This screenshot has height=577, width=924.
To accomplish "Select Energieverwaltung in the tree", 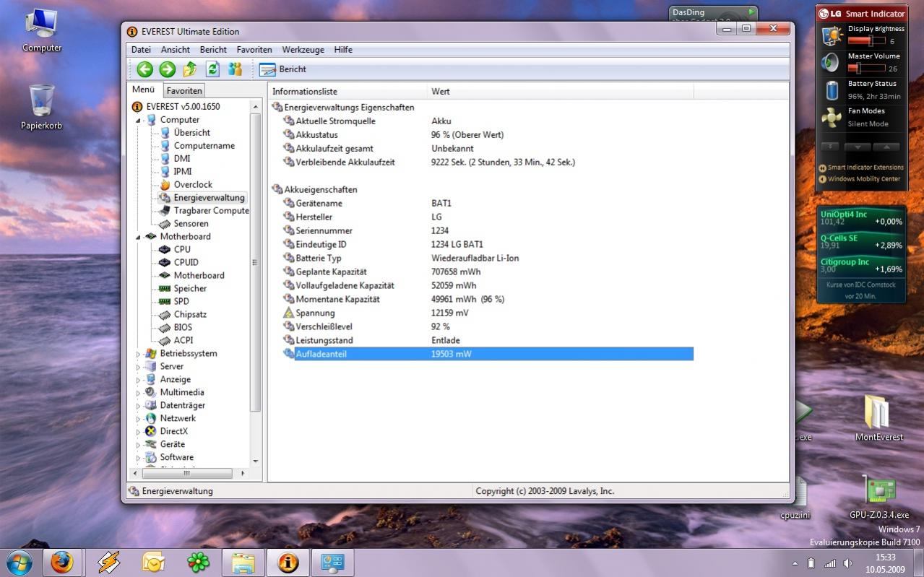I will [x=209, y=198].
